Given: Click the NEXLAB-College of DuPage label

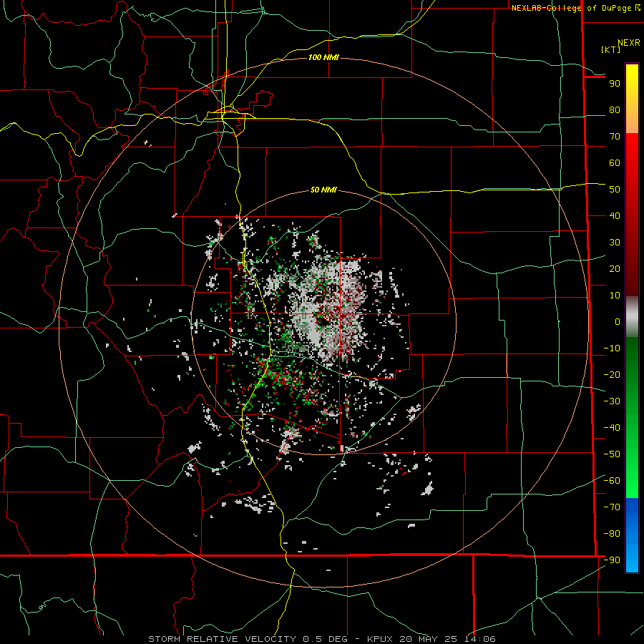Looking at the screenshot, I should 575,8.
